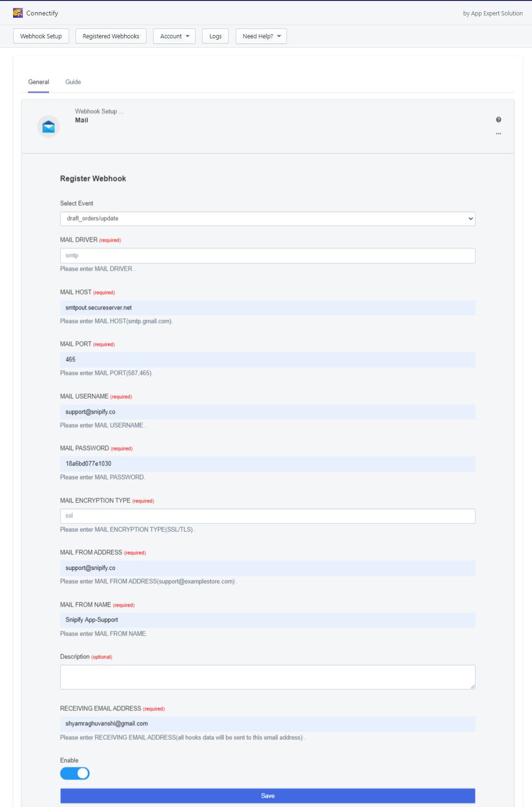Image resolution: width=532 pixels, height=807 pixels.
Task: Open the Account dropdown menu
Action: [x=174, y=36]
